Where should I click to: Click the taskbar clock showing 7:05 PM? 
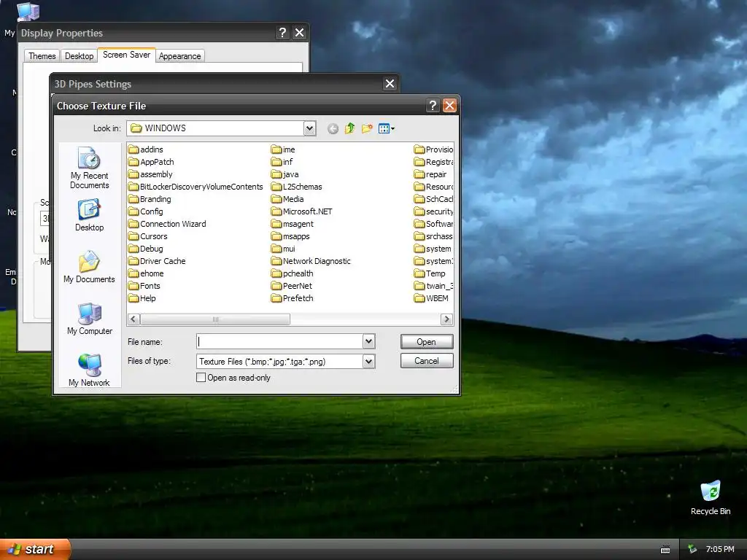pos(720,549)
